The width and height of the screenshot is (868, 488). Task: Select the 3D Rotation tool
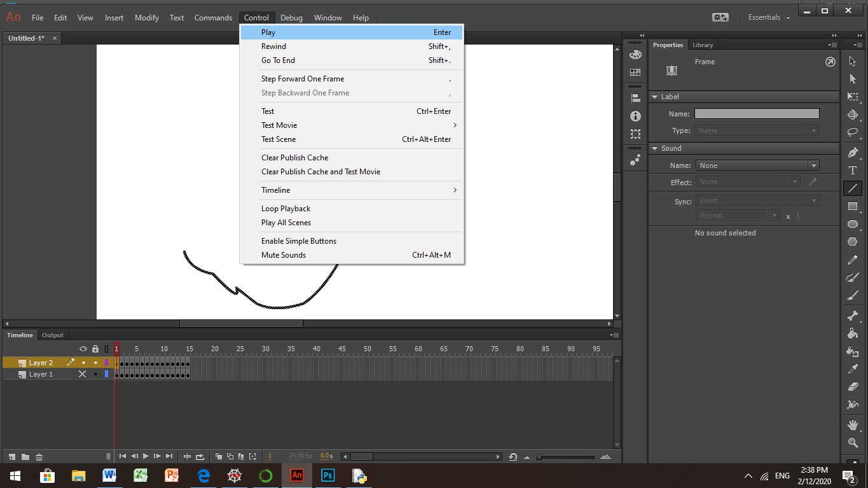pyautogui.click(x=853, y=115)
